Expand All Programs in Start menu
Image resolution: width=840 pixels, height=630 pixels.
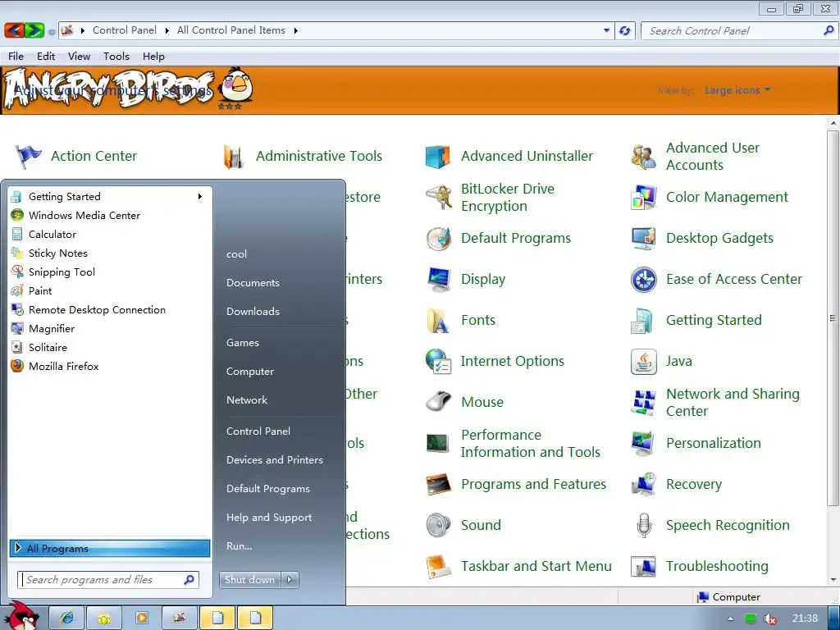tap(110, 549)
